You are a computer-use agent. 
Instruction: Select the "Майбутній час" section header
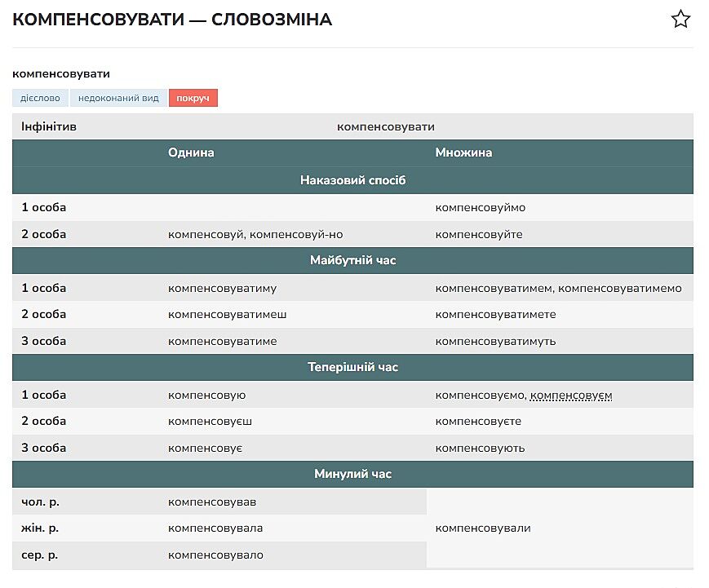coord(352,261)
